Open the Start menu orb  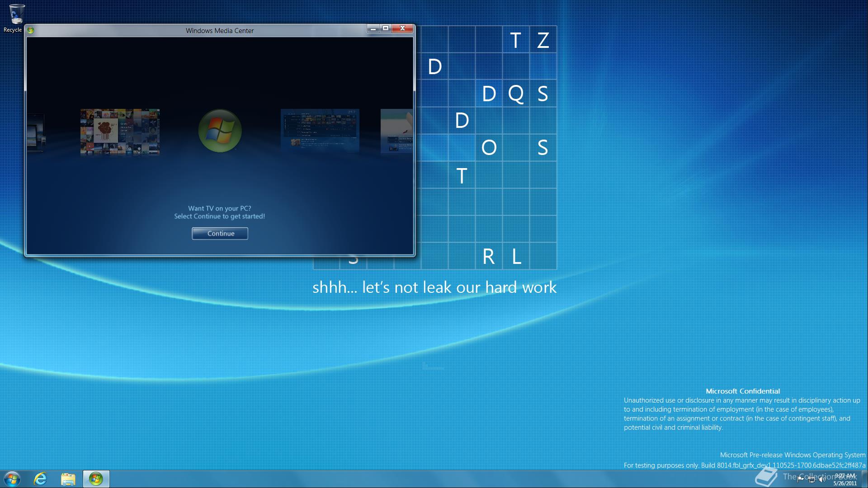[x=12, y=479]
